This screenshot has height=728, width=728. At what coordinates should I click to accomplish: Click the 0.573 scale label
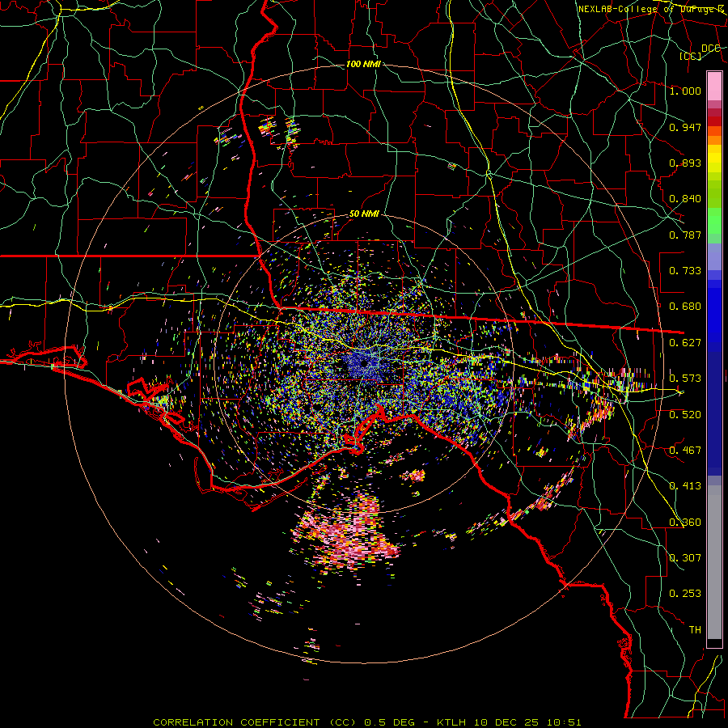pos(685,379)
